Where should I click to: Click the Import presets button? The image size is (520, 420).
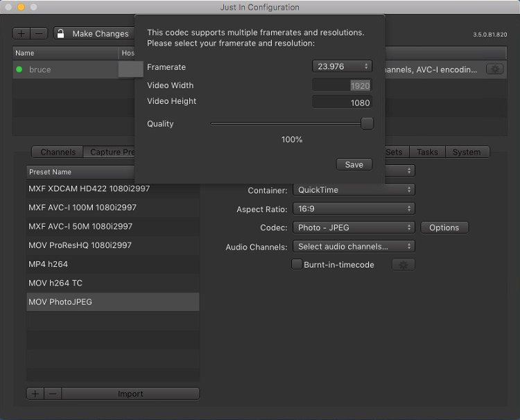pyautogui.click(x=130, y=394)
